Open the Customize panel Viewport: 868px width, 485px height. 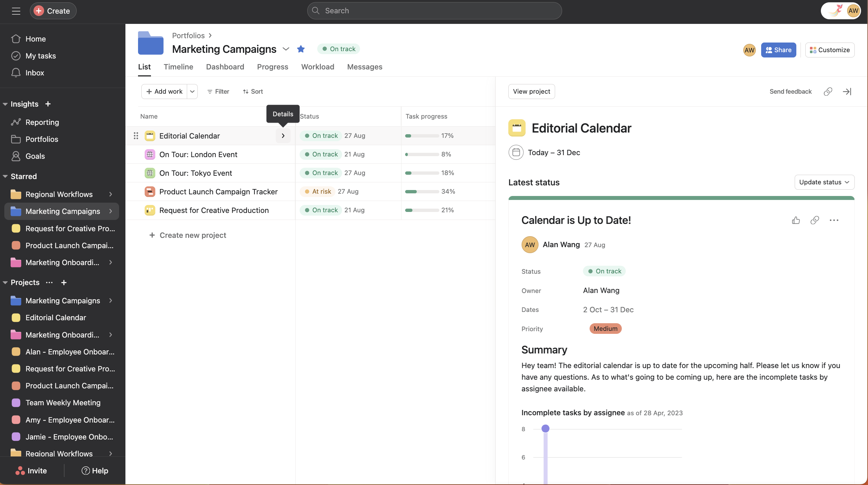click(830, 49)
